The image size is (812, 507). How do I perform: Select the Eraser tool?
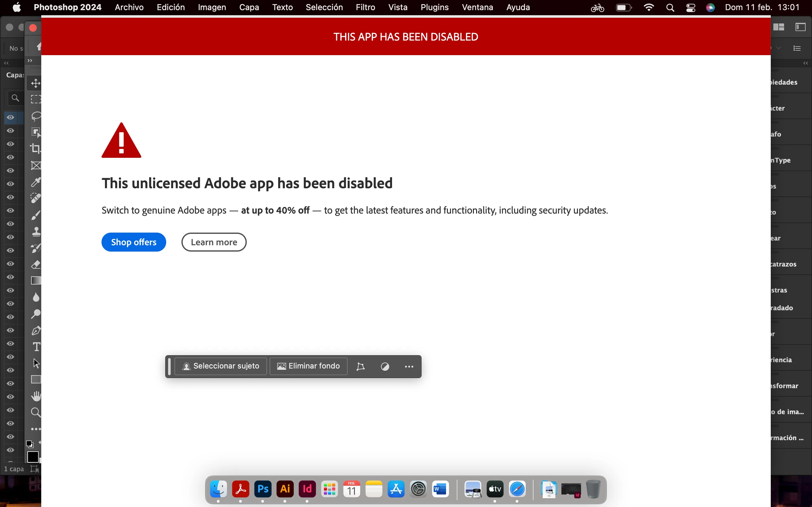(36, 265)
